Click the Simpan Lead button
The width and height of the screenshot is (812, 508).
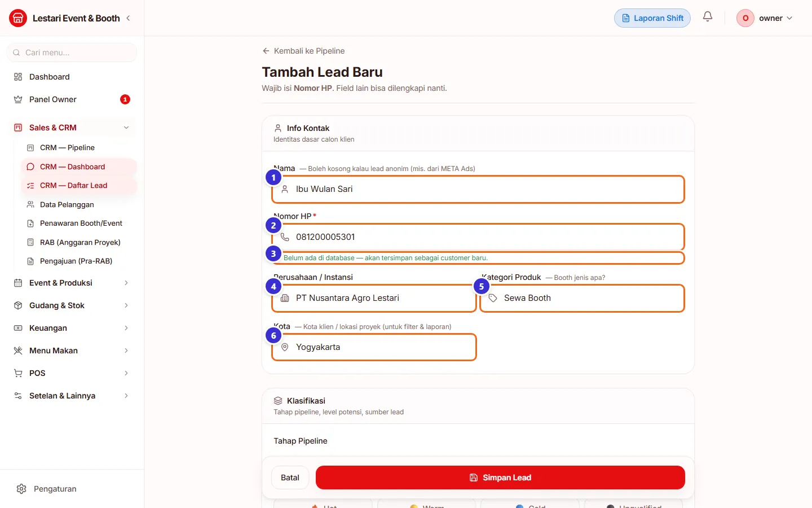[x=500, y=478]
